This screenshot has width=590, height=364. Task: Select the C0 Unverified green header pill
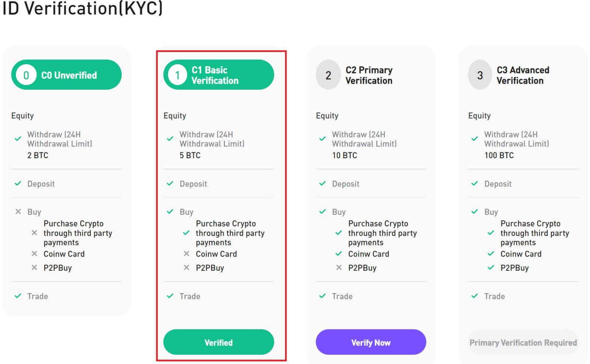pos(66,75)
